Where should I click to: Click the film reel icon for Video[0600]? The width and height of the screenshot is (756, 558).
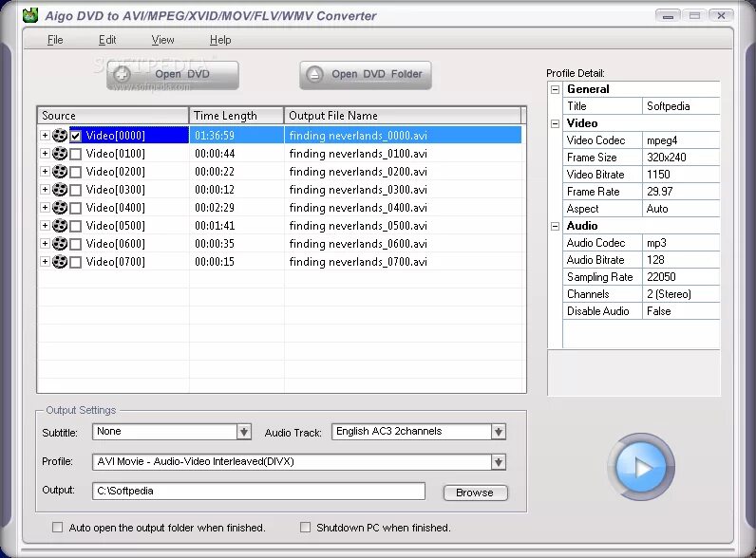coord(60,244)
